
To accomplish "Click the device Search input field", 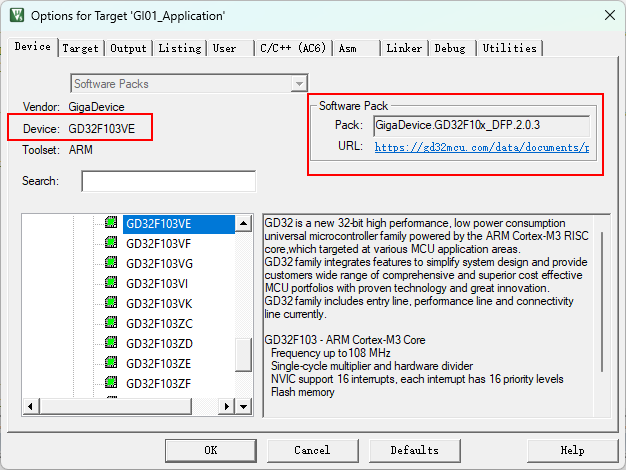I will pyautogui.click(x=168, y=181).
